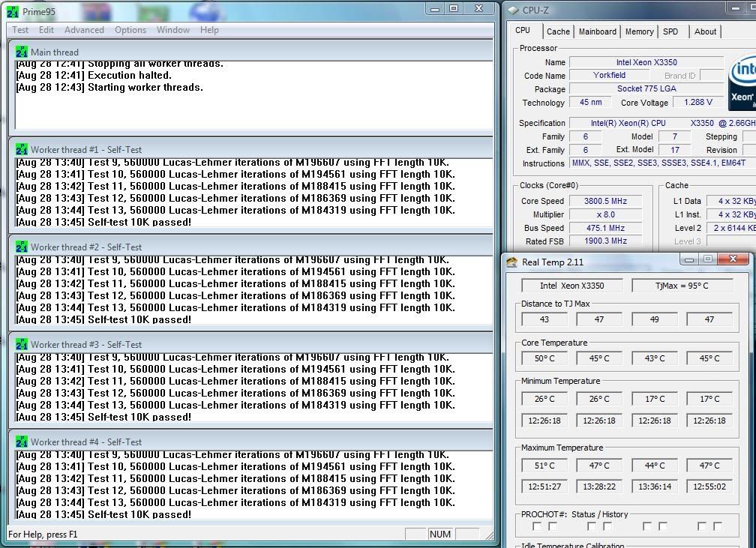
Task: Click the Worker thread #3 window icon
Action: pyautogui.click(x=22, y=344)
